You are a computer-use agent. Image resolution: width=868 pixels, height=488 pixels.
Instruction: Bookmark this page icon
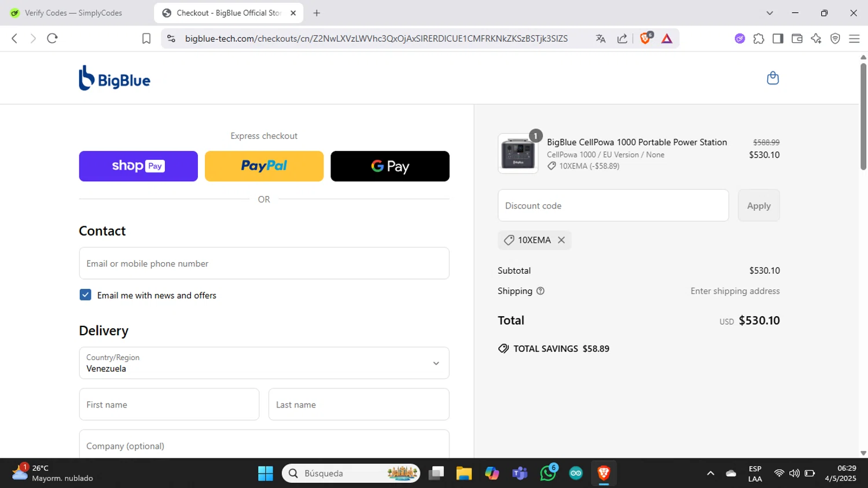(x=146, y=38)
